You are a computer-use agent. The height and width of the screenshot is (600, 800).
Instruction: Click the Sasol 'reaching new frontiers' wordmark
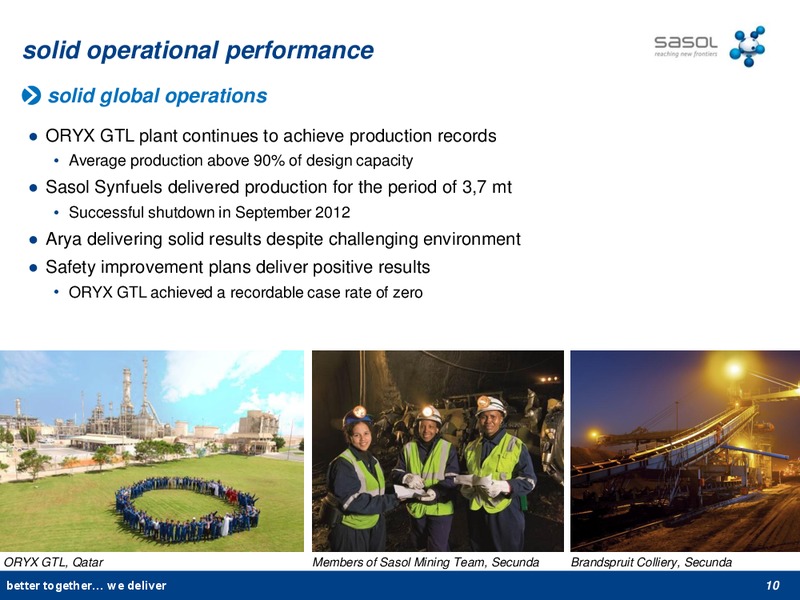coord(686,46)
